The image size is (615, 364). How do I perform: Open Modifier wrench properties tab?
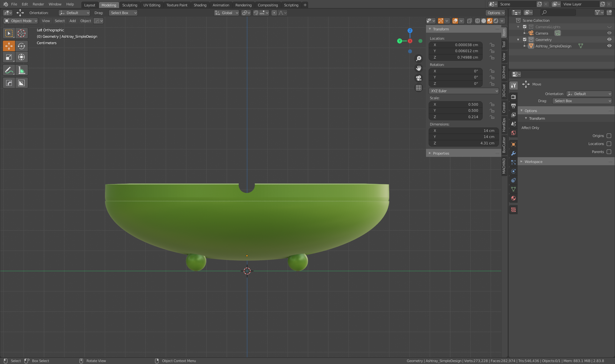(x=513, y=153)
